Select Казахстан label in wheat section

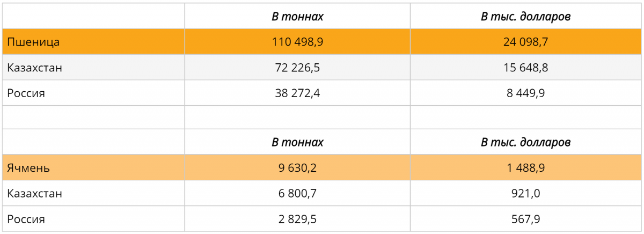tap(35, 68)
